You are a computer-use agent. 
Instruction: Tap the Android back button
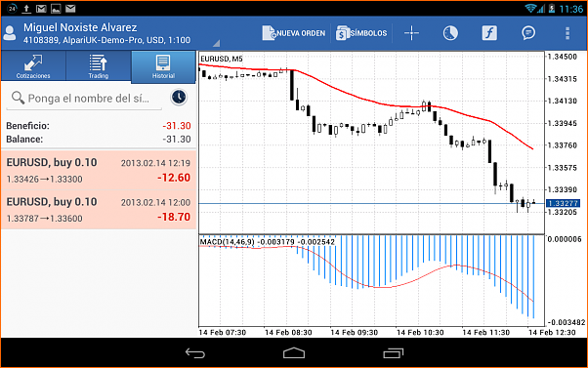(x=195, y=353)
